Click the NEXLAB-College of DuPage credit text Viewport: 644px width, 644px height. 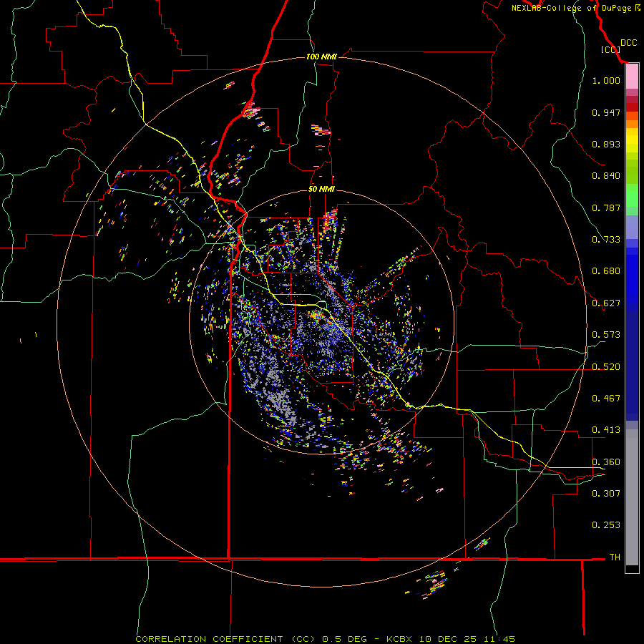coord(571,8)
